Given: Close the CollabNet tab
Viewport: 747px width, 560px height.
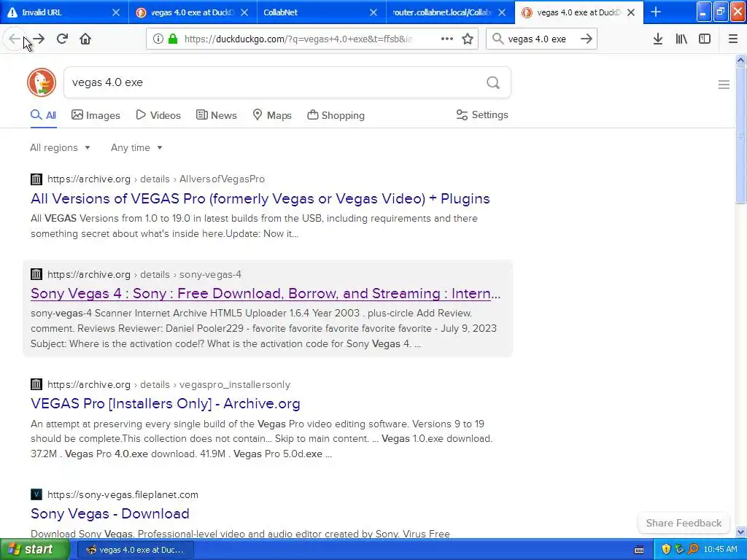Looking at the screenshot, I should click(373, 12).
